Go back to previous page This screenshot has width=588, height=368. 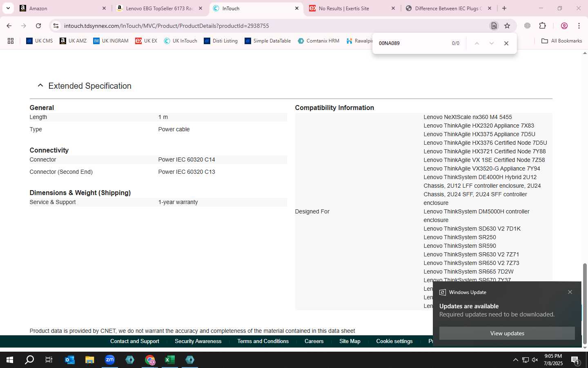tap(9, 26)
